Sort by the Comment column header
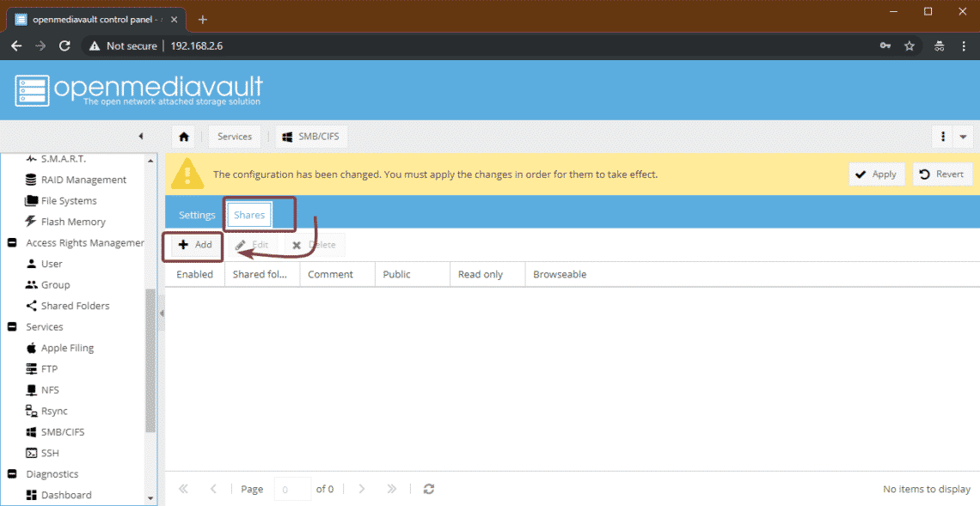Screen dimensions: 980x506 click(337, 274)
